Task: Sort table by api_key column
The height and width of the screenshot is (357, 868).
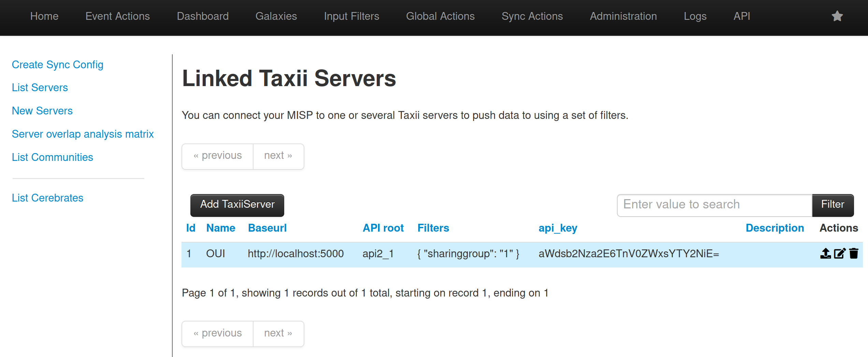Action: pos(558,228)
